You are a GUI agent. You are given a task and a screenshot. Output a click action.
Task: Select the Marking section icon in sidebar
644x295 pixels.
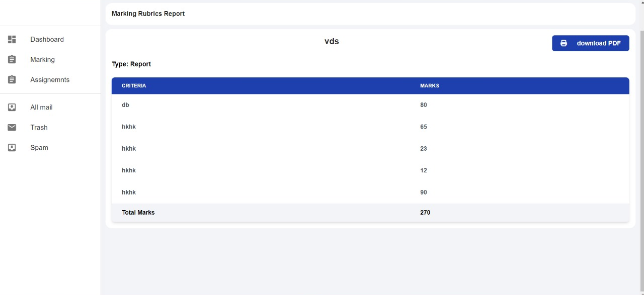tap(12, 59)
